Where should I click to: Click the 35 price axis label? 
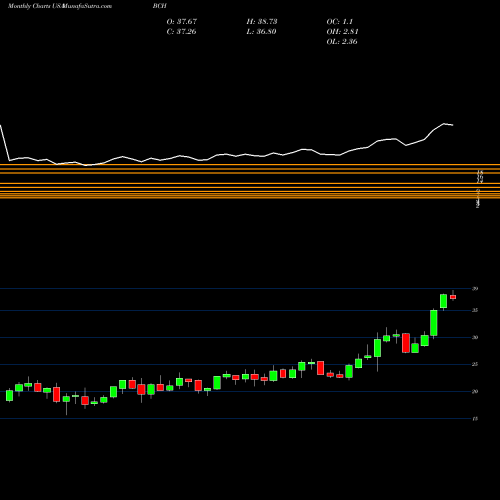pyautogui.click(x=475, y=310)
